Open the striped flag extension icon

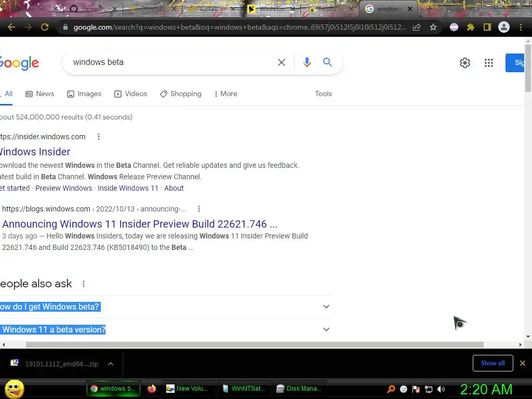click(454, 27)
